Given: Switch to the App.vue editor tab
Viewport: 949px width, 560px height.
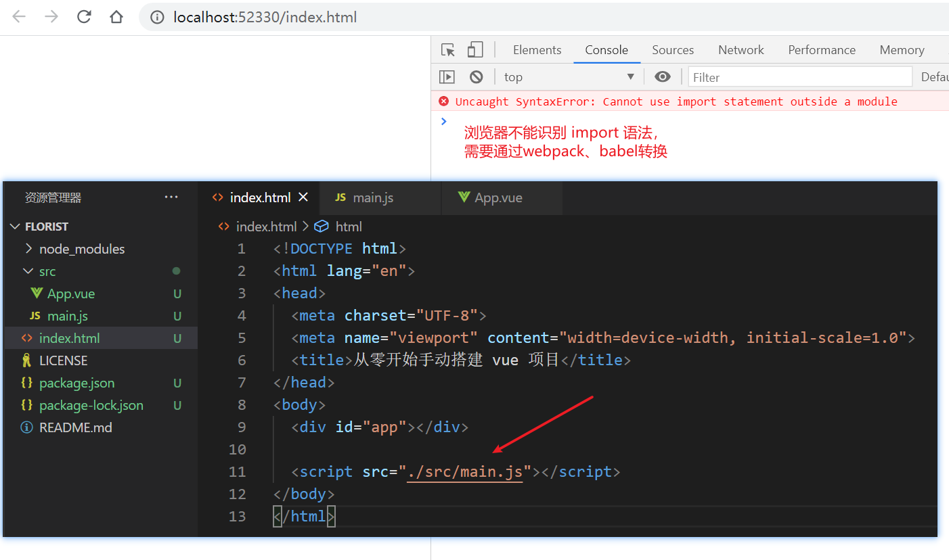Looking at the screenshot, I should tap(502, 197).
